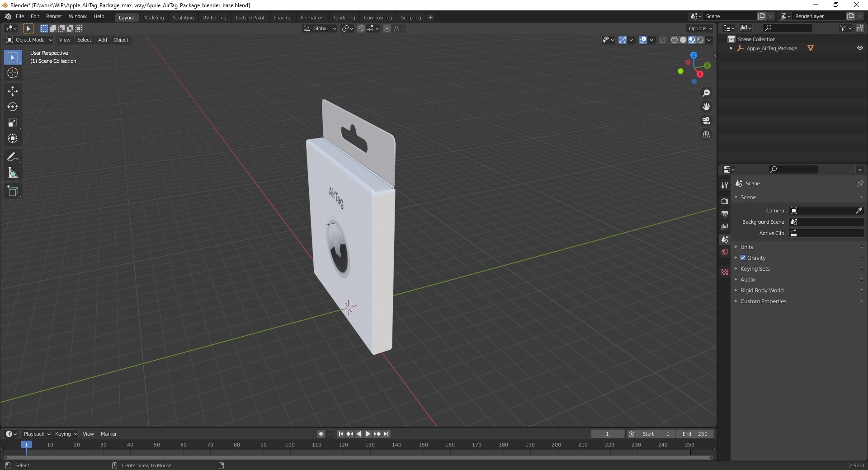Image resolution: width=868 pixels, height=470 pixels.
Task: Activate the Scale tool
Action: pos(13,123)
